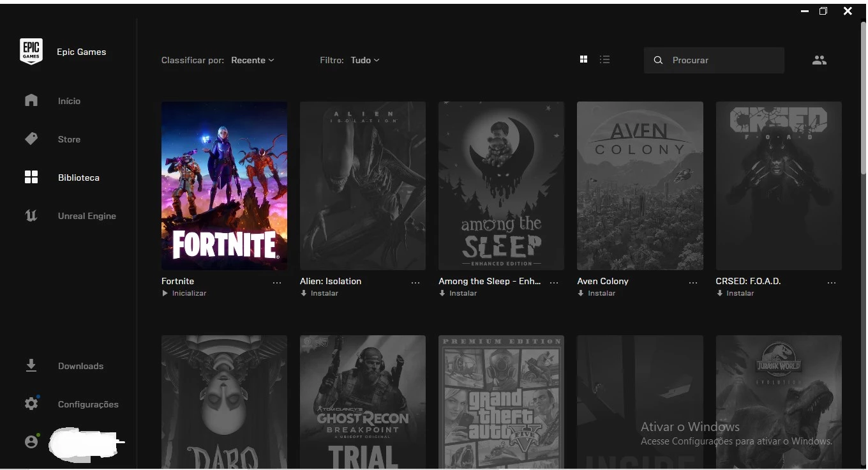Open the Grand Theft Auto V cover
Image resolution: width=868 pixels, height=470 pixels.
pos(501,401)
